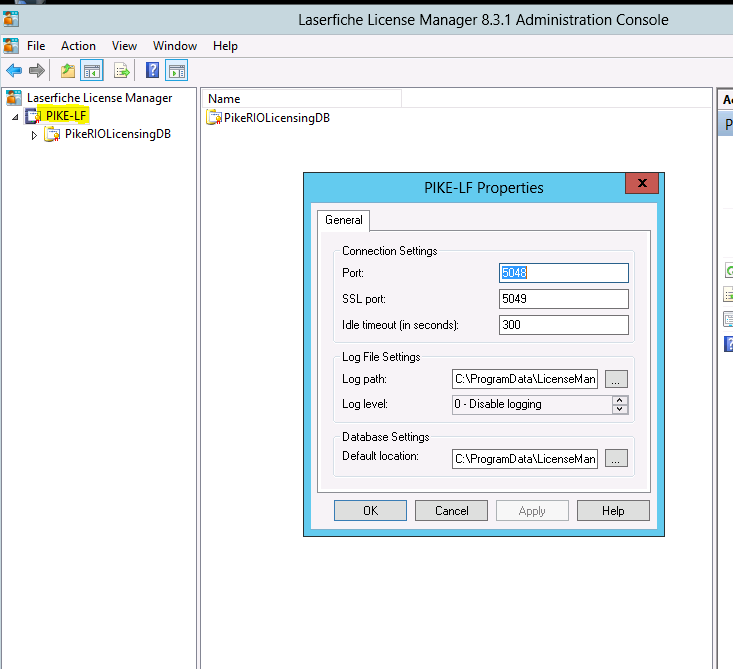Open the Help question mark toolbar icon
Viewport: 733px width, 669px height.
coord(152,71)
